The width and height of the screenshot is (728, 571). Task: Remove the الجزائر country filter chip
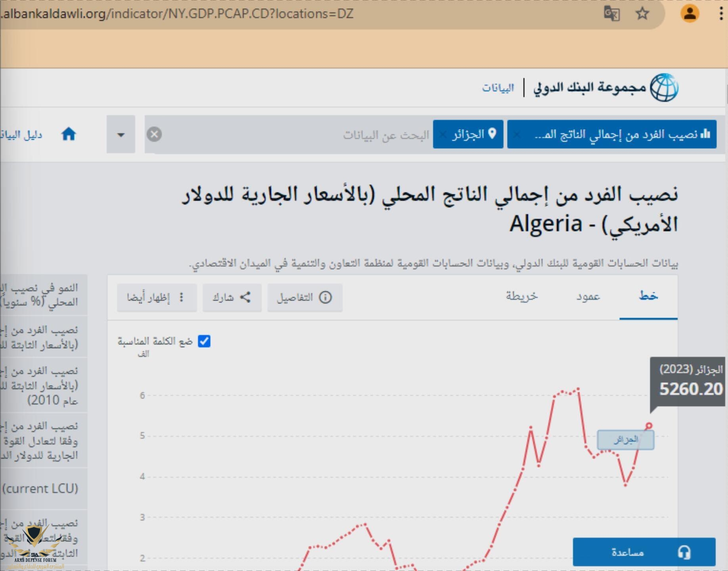[x=443, y=135]
